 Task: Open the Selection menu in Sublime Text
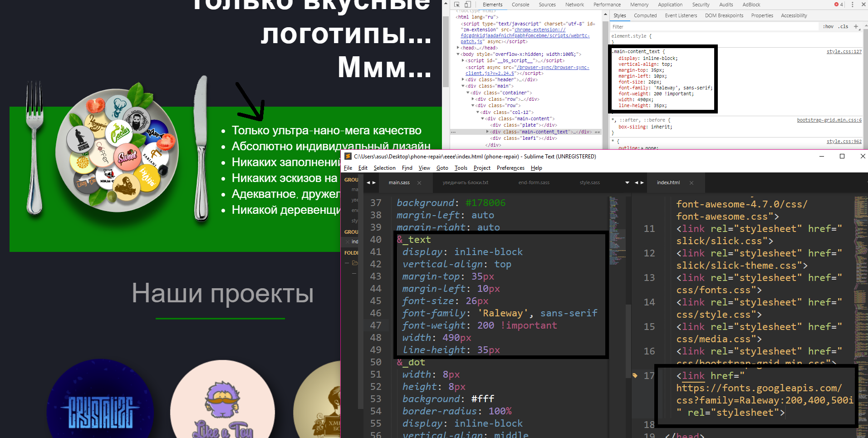(x=384, y=168)
